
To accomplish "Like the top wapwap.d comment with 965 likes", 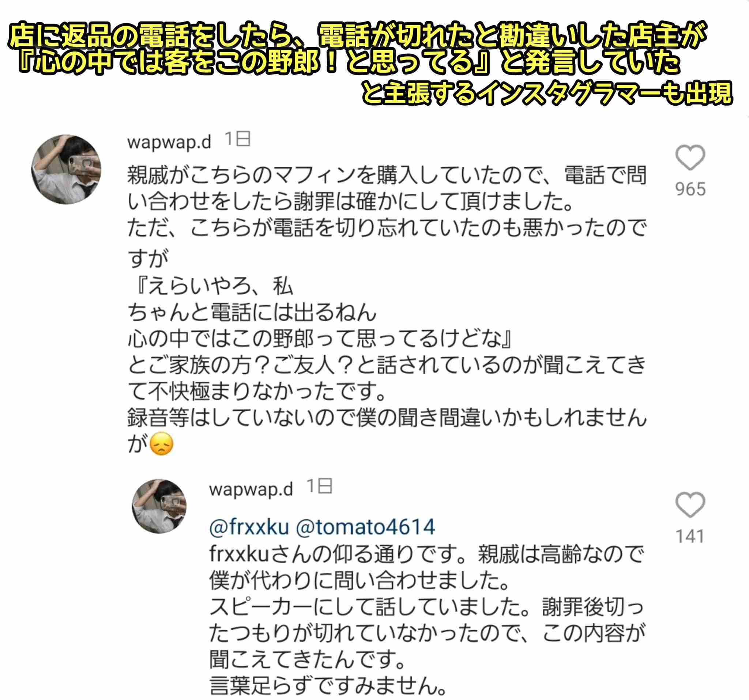I will coord(690,158).
